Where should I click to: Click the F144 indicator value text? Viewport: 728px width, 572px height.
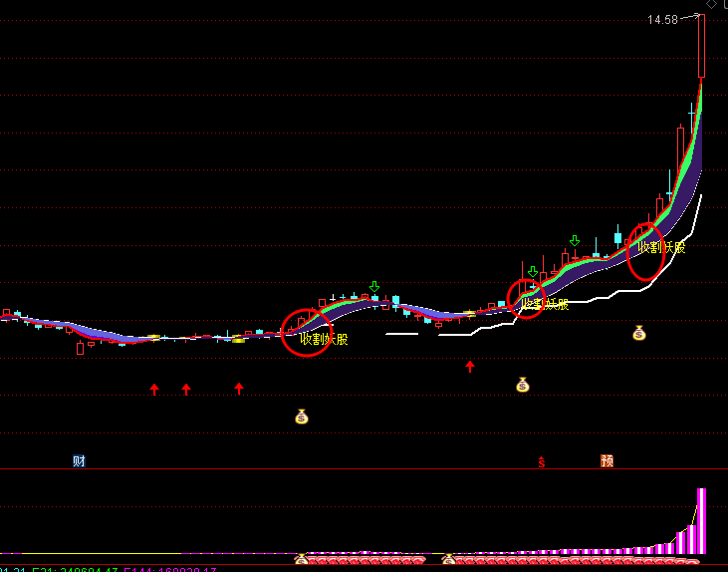[170, 570]
